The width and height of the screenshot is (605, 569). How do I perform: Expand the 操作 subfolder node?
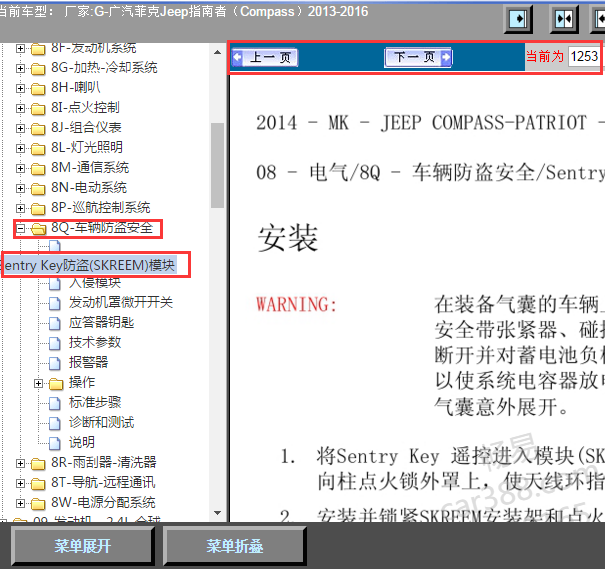tap(38, 383)
